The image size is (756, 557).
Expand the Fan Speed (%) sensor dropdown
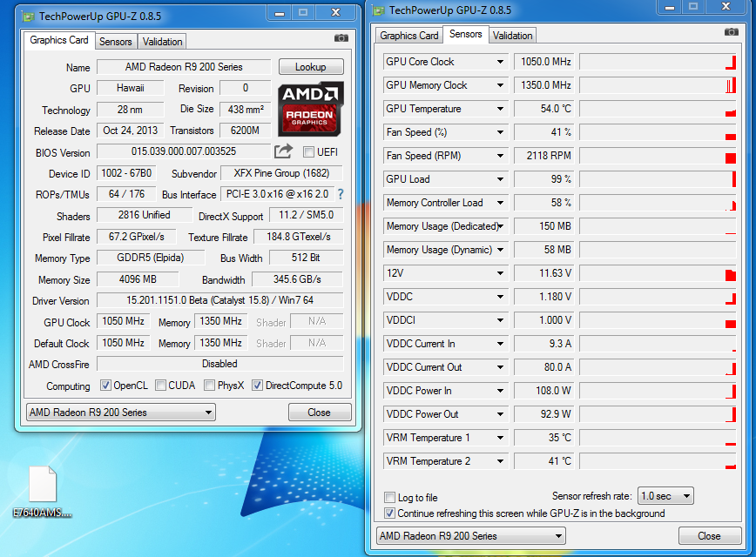click(x=500, y=132)
